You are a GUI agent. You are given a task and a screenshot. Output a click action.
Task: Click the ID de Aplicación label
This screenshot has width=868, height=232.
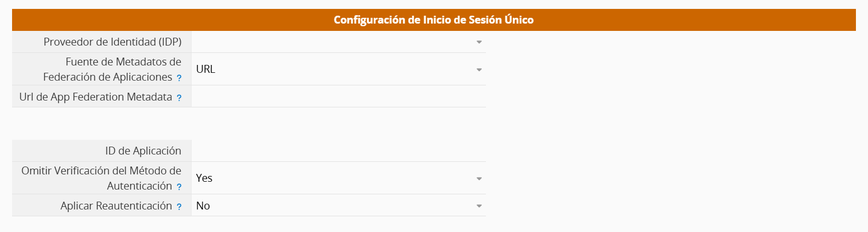[x=143, y=151]
